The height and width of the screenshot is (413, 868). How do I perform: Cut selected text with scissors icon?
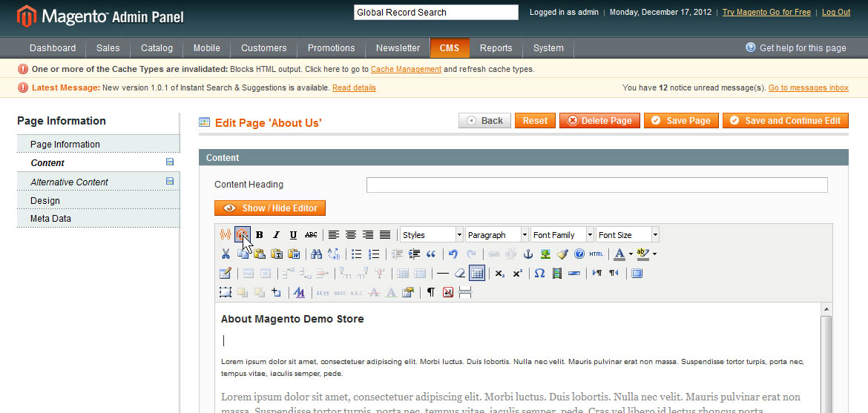pos(226,254)
